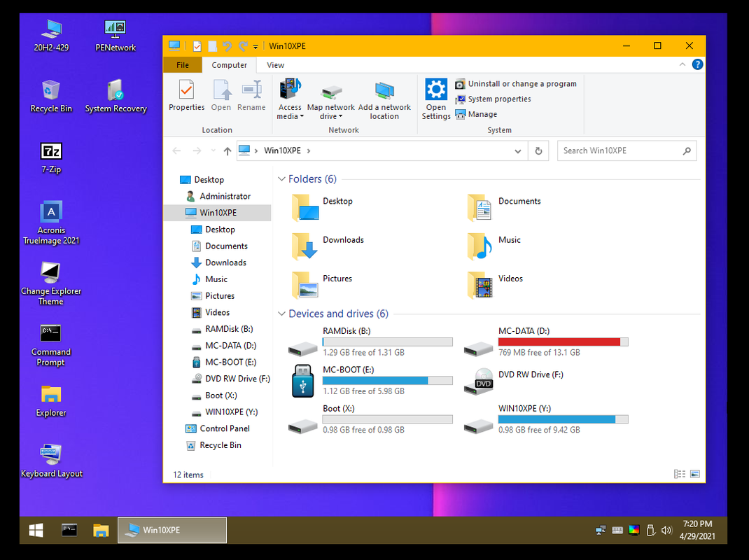Select the Videos folder in content pane

point(496,284)
